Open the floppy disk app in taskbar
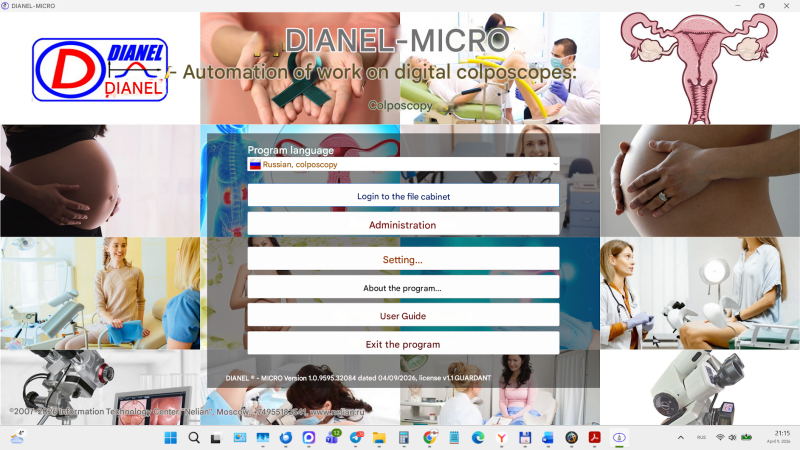This screenshot has width=800, height=450. pos(525,438)
